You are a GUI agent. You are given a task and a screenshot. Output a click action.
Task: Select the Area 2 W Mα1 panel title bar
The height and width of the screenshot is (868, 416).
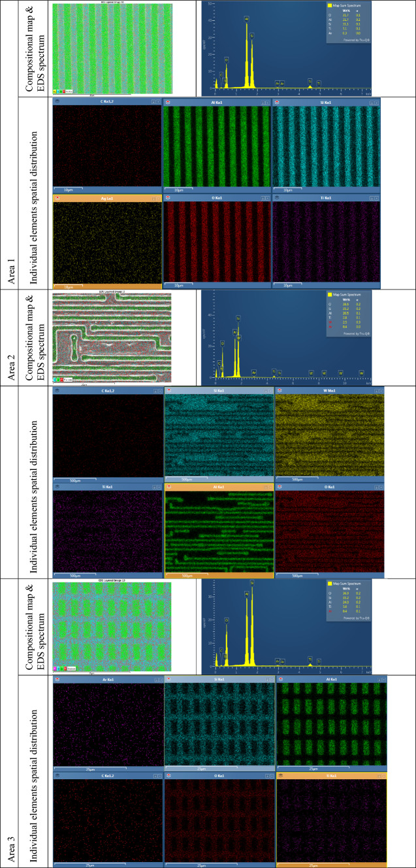pos(330,391)
